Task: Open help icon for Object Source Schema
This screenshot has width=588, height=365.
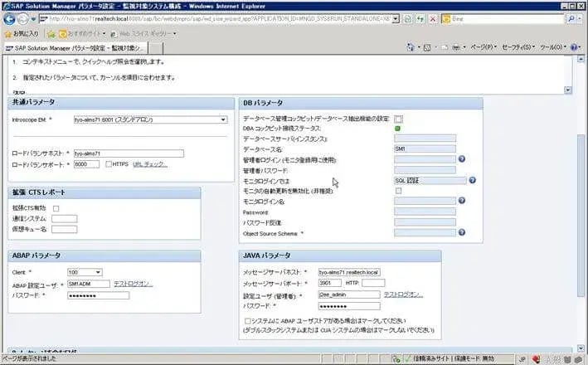Action: pyautogui.click(x=462, y=232)
